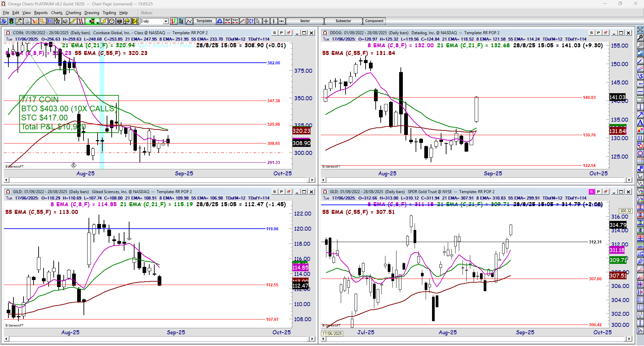This screenshot has width=644, height=346.
Task: Select the horizontal cursor line tool
Action: coord(281,21)
